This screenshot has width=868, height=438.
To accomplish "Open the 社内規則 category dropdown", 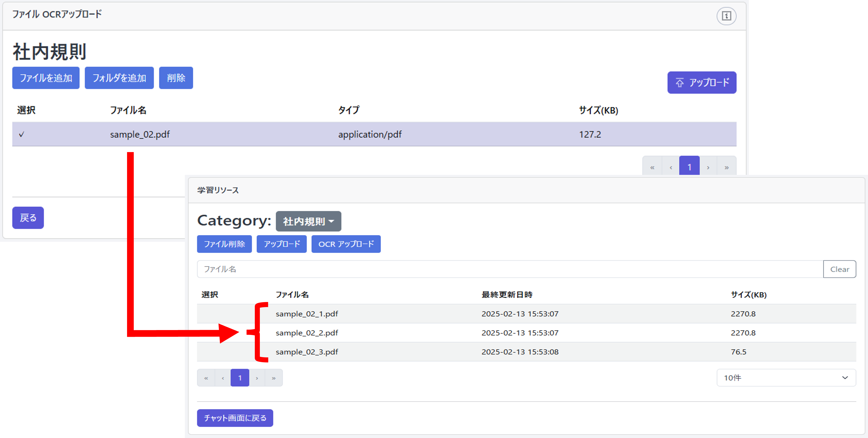I will click(308, 222).
